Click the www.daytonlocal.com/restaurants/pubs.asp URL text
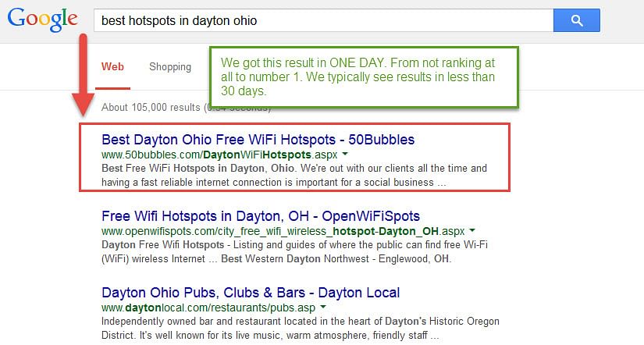Viewport: 644px width, 345px height. click(x=208, y=308)
